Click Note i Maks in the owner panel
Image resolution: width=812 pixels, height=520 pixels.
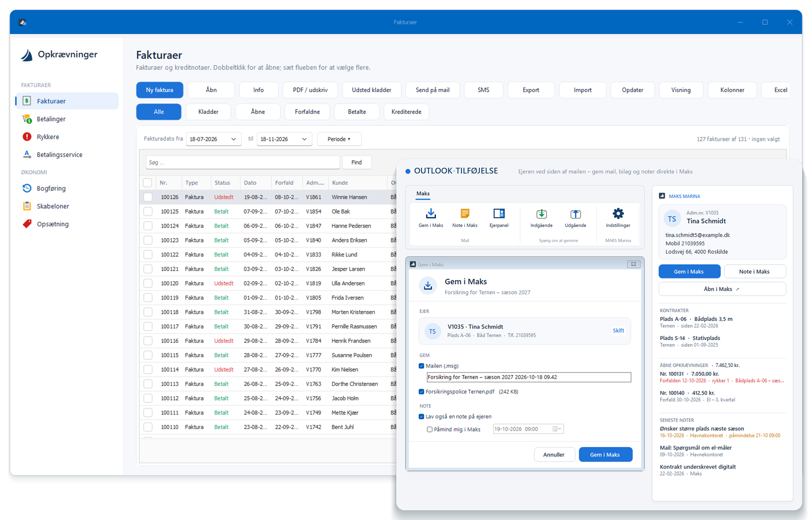coord(754,272)
